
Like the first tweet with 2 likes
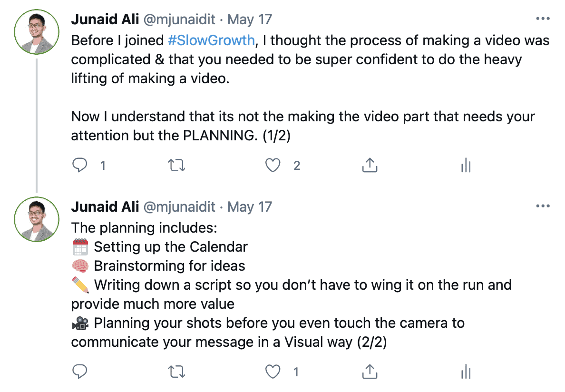pyautogui.click(x=273, y=166)
